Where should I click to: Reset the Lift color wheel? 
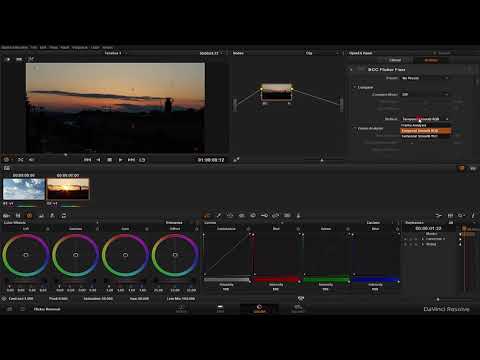47,229
